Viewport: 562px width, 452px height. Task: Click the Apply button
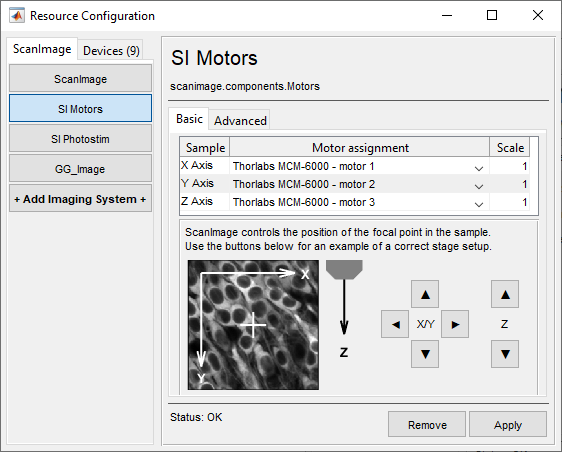click(508, 425)
